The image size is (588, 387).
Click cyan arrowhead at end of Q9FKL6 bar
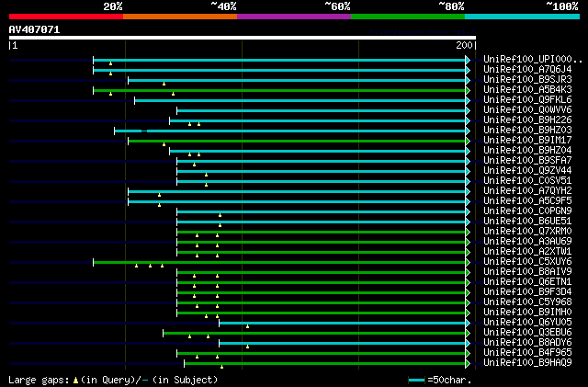click(468, 100)
